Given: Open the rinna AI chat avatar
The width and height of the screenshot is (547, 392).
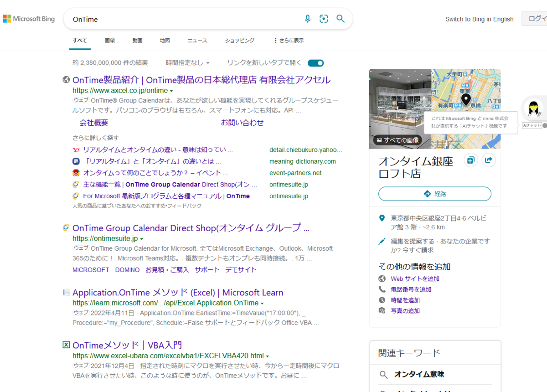Looking at the screenshot, I should (x=532, y=109).
